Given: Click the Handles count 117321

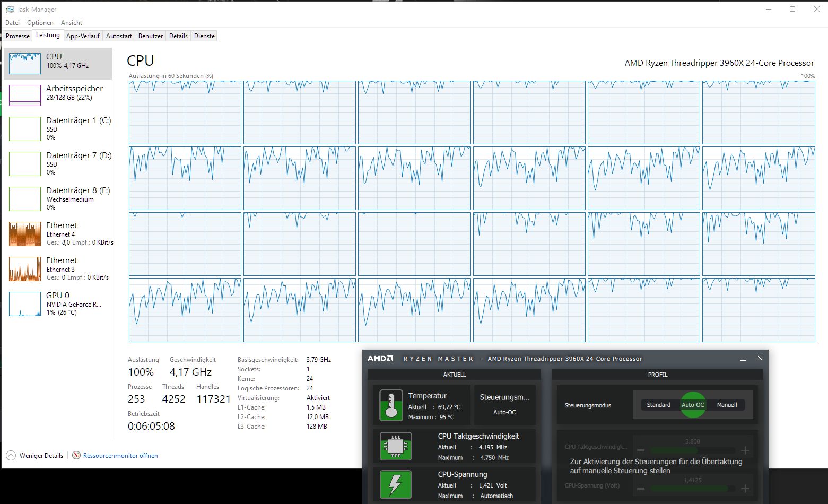Looking at the screenshot, I should coord(214,399).
